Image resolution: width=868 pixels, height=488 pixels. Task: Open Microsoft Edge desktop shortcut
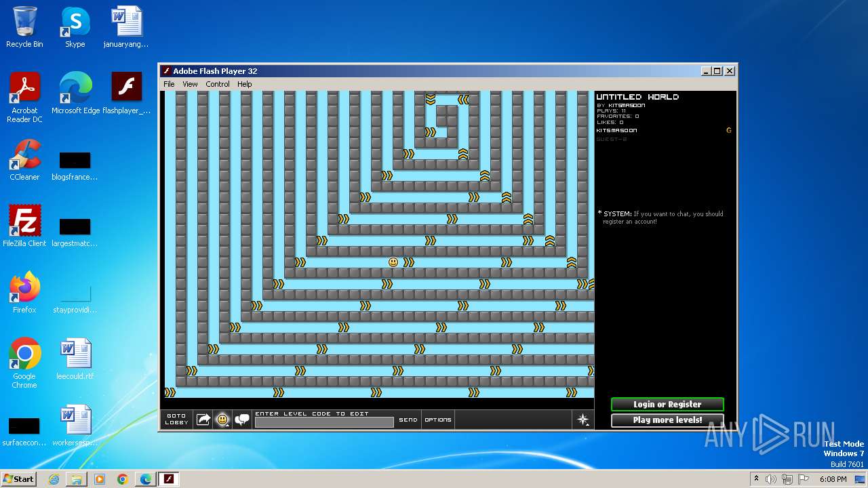[75, 94]
